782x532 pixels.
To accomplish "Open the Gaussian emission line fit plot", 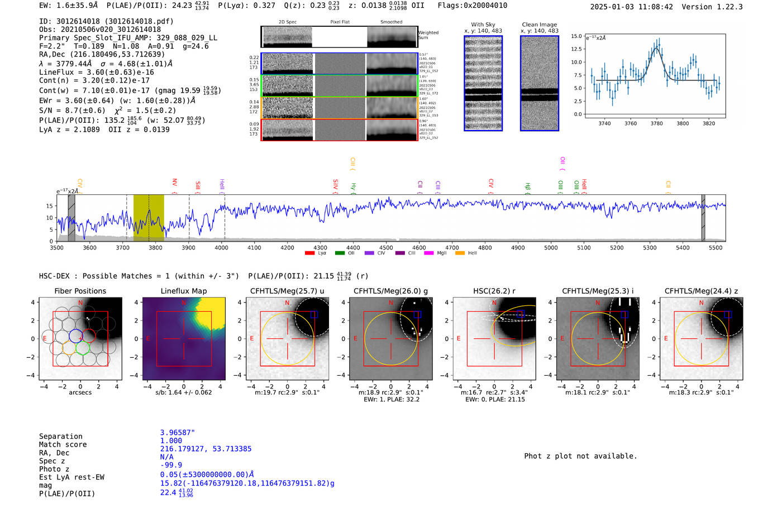I will (x=655, y=76).
